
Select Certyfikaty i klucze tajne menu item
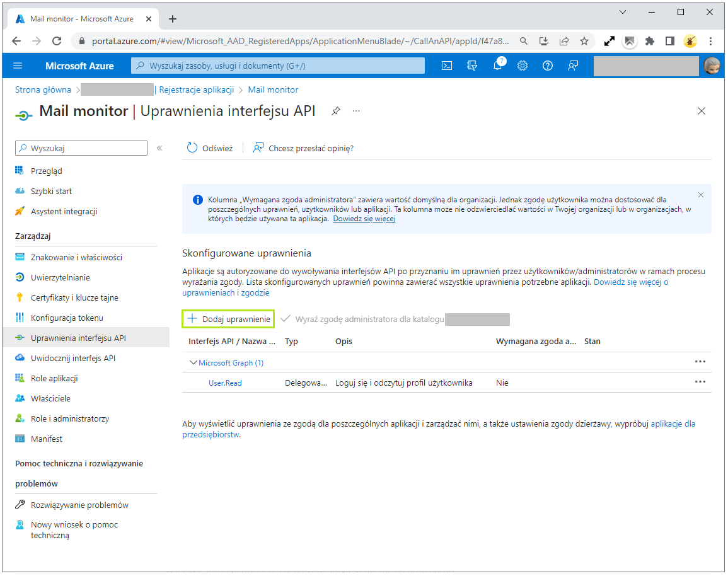[x=74, y=297]
